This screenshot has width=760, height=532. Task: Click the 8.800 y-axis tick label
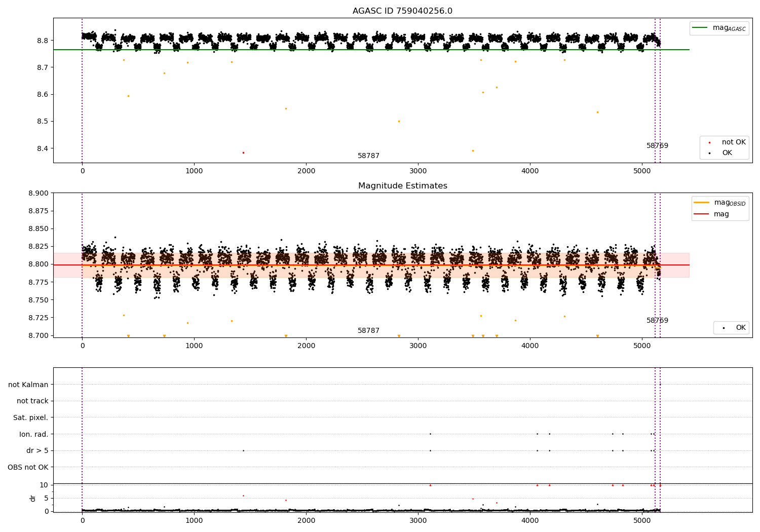pos(39,264)
